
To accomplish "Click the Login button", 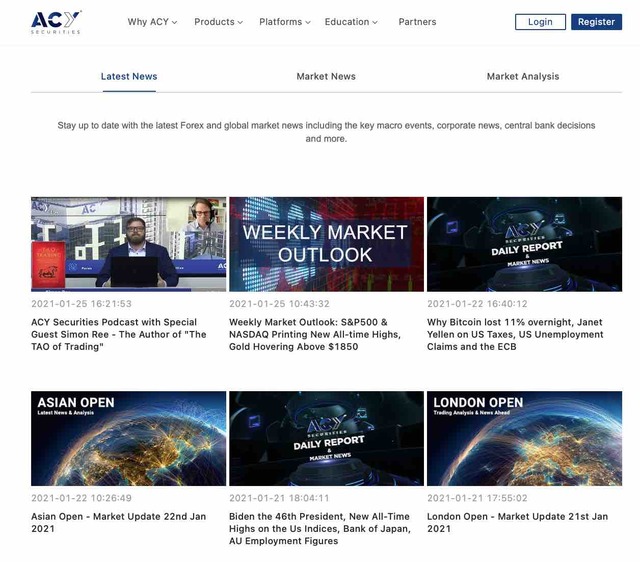I will (540, 22).
